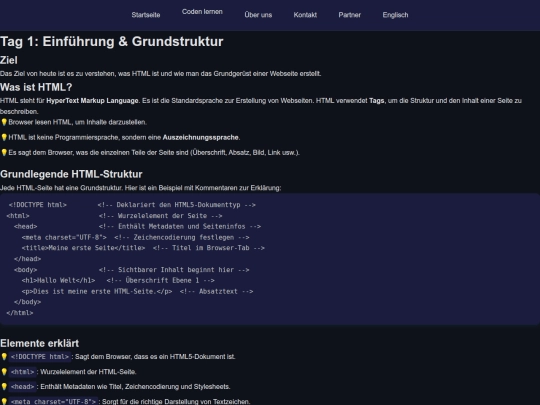Click bold text HyperText Markup Language
This screenshot has width=540, height=405.
point(92,101)
